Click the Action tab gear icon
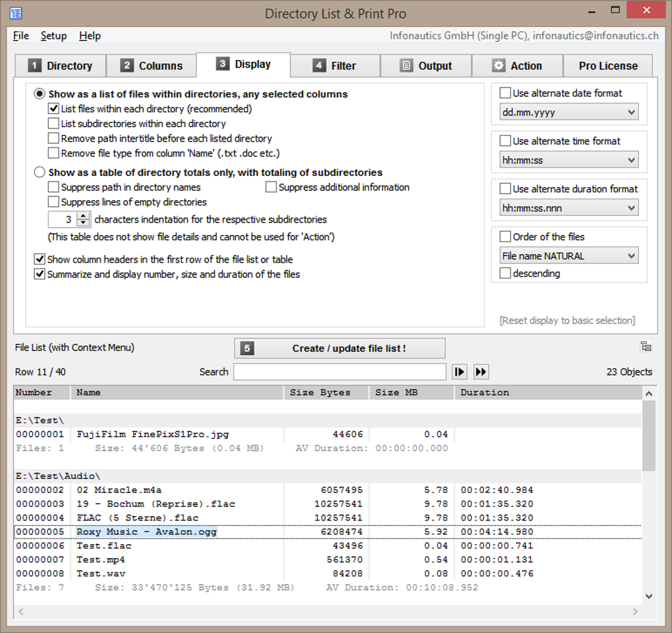672x633 pixels. (x=498, y=66)
